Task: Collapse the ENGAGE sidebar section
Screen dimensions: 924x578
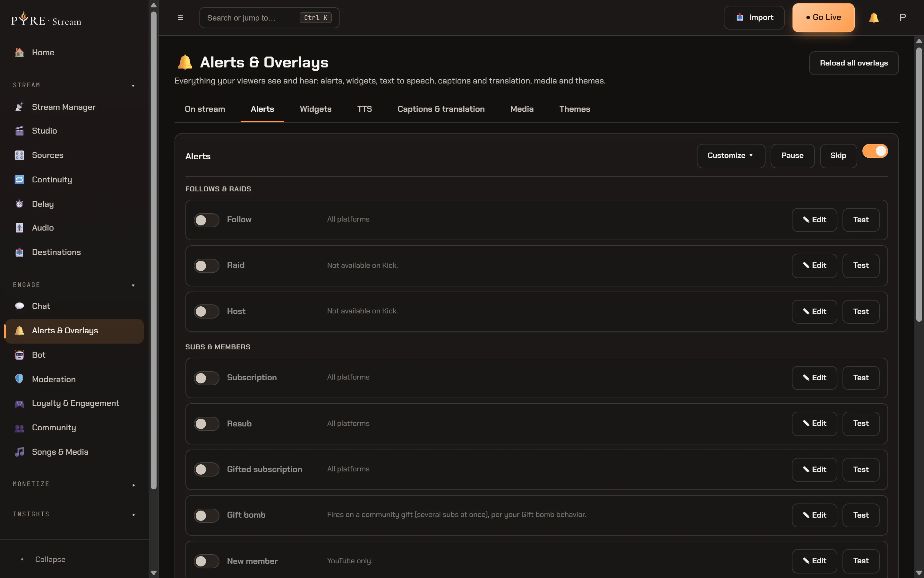Action: pos(133,285)
